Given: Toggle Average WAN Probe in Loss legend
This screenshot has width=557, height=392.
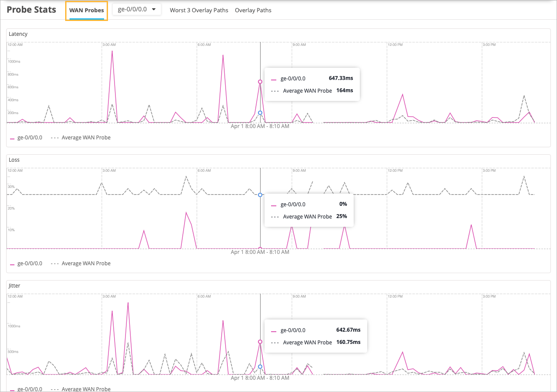Looking at the screenshot, I should click(x=80, y=264).
